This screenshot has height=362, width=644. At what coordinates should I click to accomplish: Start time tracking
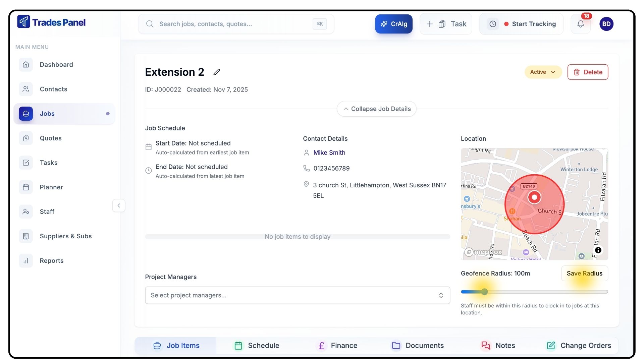(x=533, y=24)
